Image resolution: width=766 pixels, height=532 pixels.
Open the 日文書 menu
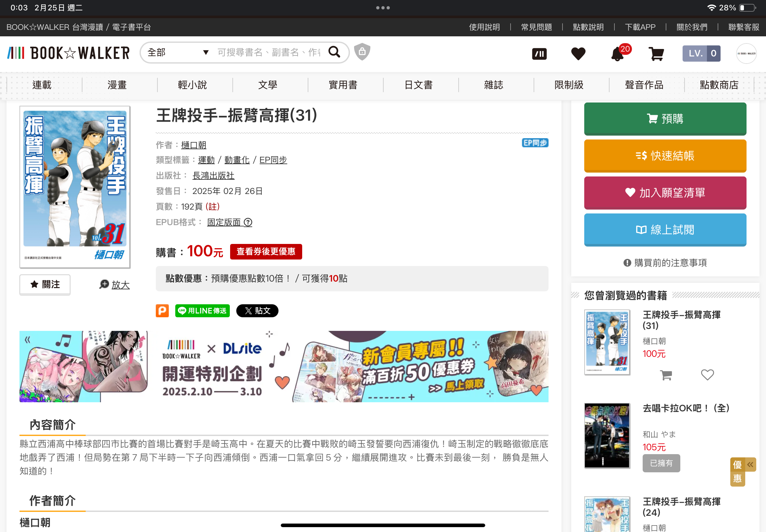pyautogui.click(x=418, y=85)
